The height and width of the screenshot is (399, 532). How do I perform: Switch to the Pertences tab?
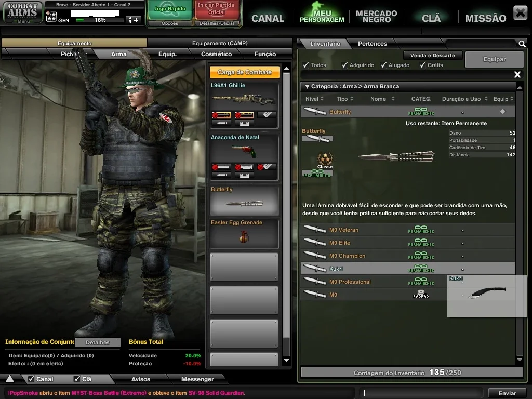coord(372,44)
